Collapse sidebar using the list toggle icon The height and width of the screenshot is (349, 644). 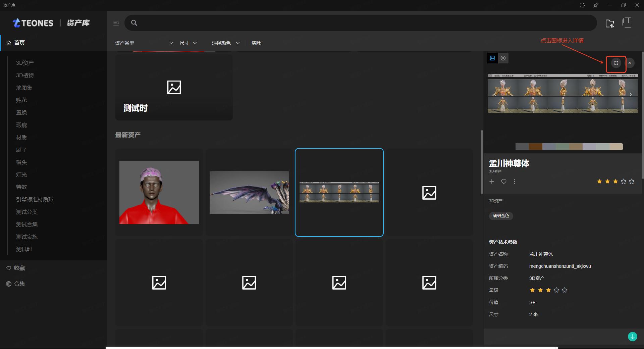coord(116,23)
